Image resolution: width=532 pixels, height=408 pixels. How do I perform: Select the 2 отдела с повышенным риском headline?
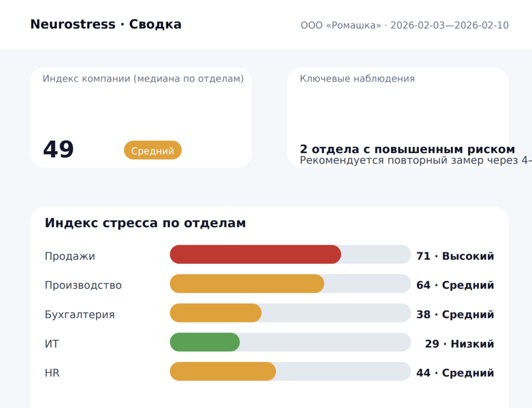point(407,149)
